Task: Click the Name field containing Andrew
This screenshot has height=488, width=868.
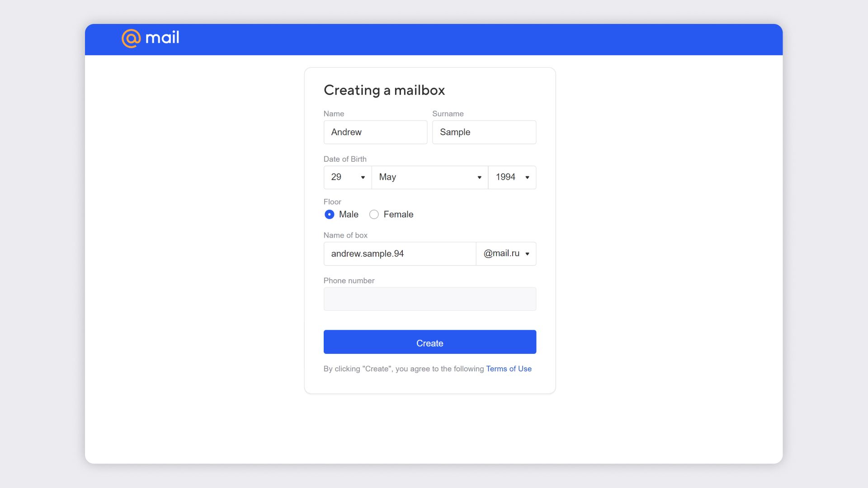Action: [375, 132]
